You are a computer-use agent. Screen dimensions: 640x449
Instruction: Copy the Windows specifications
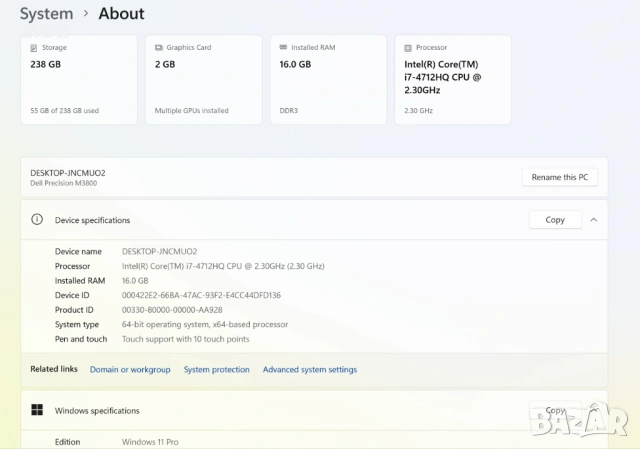[555, 410]
